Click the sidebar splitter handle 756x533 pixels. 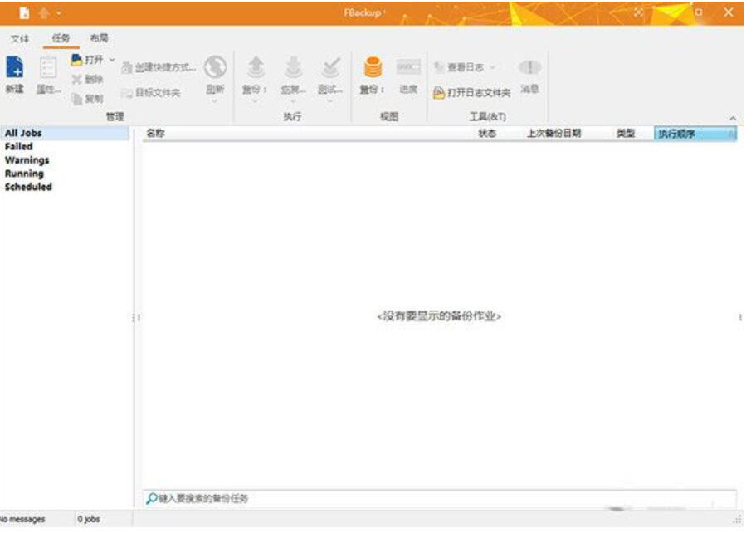click(x=136, y=317)
